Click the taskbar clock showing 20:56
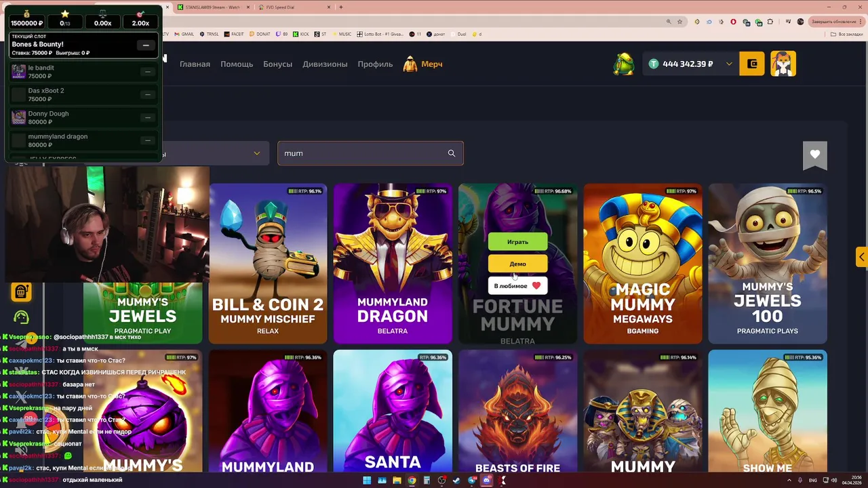868x488 pixels. [852, 480]
